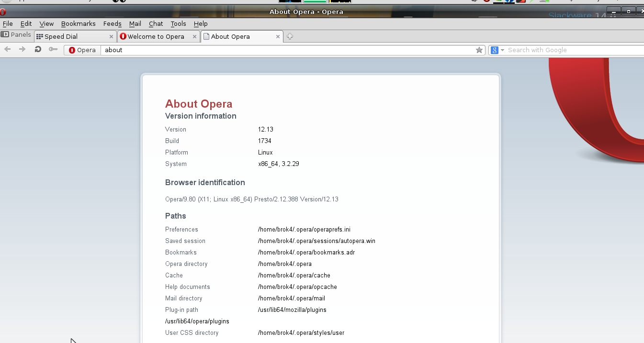Close the Welcome to Opera tab
The height and width of the screenshot is (343, 644).
click(195, 36)
